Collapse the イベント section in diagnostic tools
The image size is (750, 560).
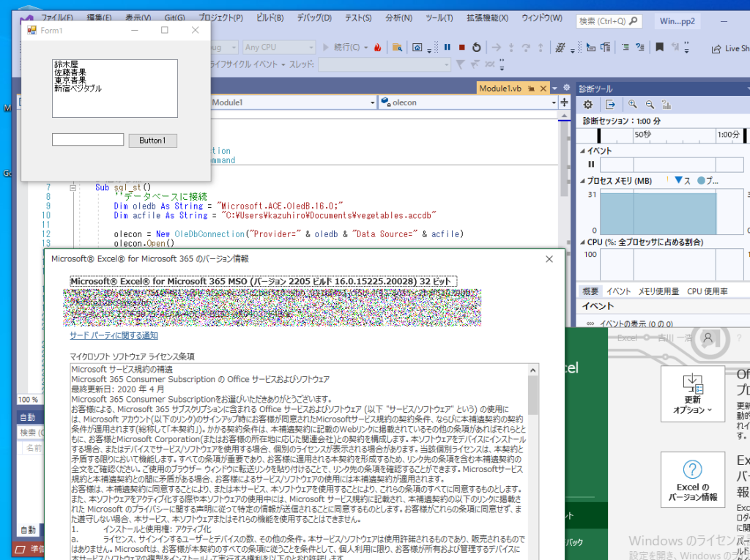click(x=582, y=150)
